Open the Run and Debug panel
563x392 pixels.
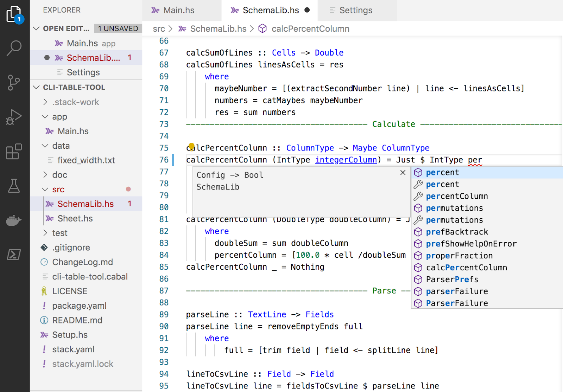pyautogui.click(x=14, y=117)
